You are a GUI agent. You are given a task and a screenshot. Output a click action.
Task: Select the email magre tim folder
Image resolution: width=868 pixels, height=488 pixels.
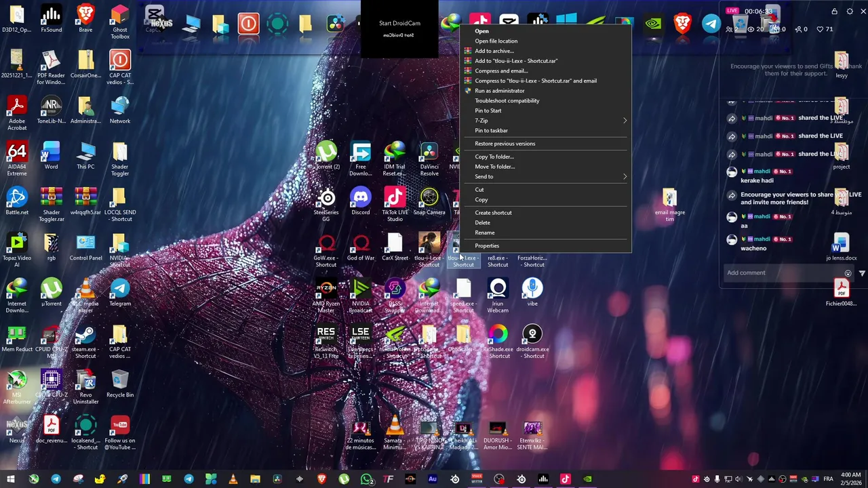point(669,205)
